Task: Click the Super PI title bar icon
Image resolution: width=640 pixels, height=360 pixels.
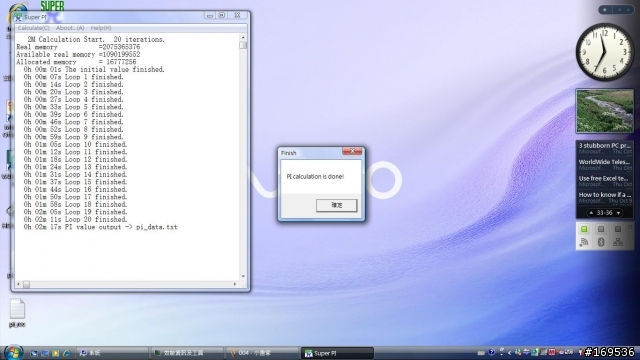Action: click(x=18, y=17)
